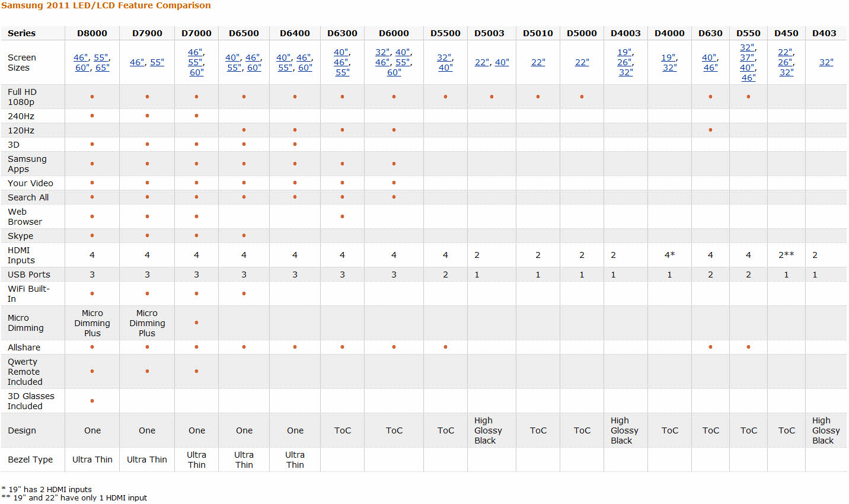Open the 46" screen size link under D8000
Viewport: 849px width, 504px height.
pos(81,58)
